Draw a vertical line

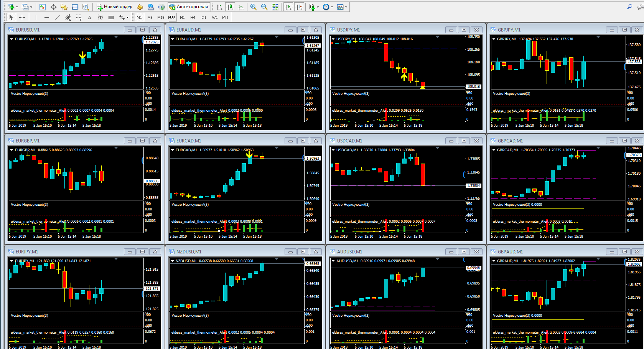point(36,17)
